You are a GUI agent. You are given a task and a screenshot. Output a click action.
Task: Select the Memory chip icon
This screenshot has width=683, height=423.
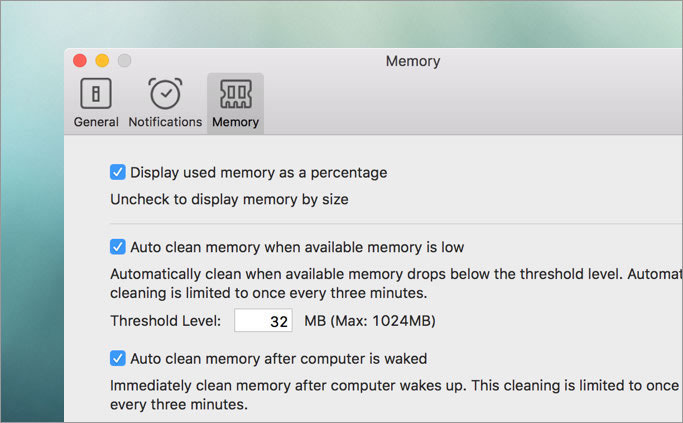click(236, 93)
